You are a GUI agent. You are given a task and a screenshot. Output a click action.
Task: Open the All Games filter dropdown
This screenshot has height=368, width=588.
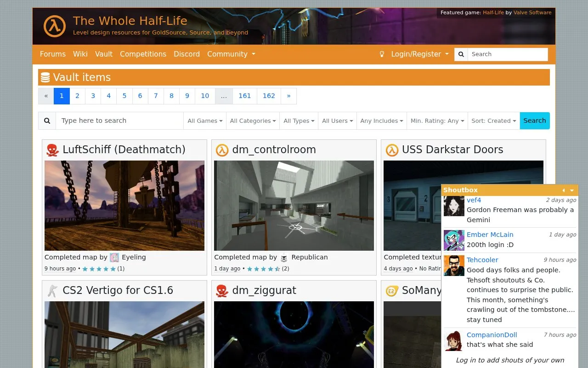205,121
